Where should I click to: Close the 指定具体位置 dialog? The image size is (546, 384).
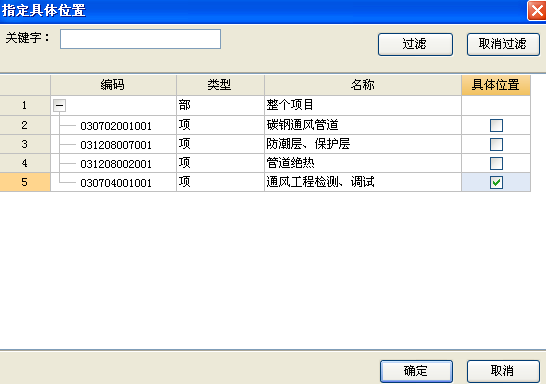[537, 10]
